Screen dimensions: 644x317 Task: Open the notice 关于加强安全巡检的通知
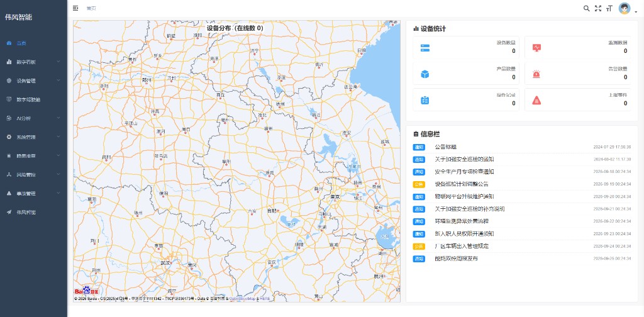pos(465,159)
